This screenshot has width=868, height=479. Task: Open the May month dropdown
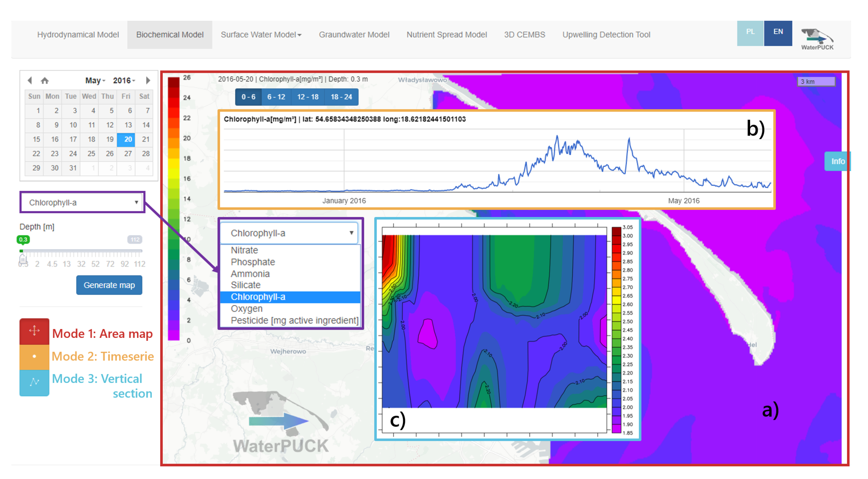coord(95,80)
